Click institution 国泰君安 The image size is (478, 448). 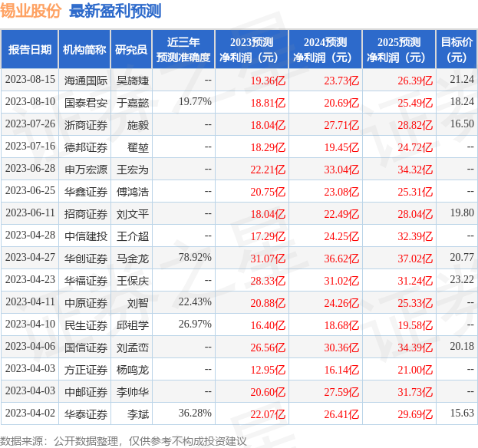click(x=86, y=103)
